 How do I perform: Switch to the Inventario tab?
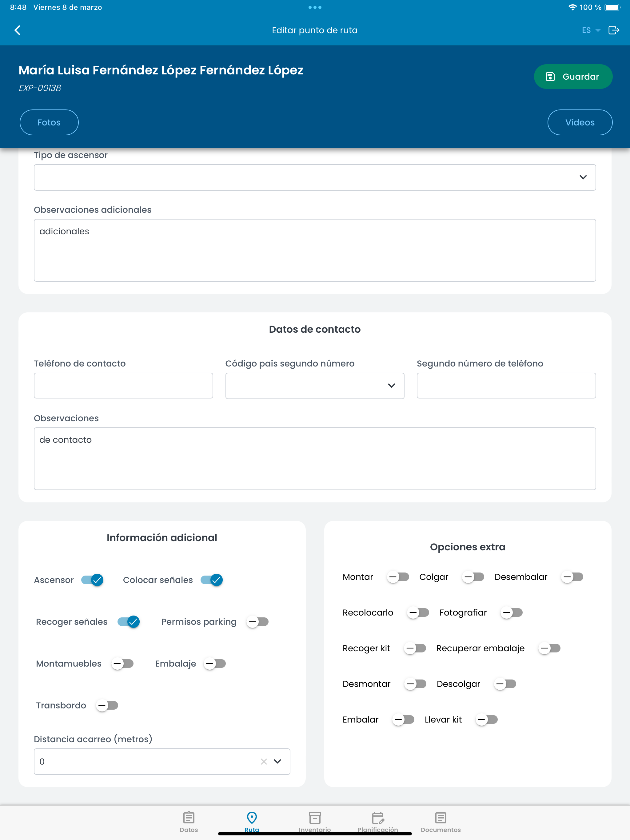(x=315, y=822)
